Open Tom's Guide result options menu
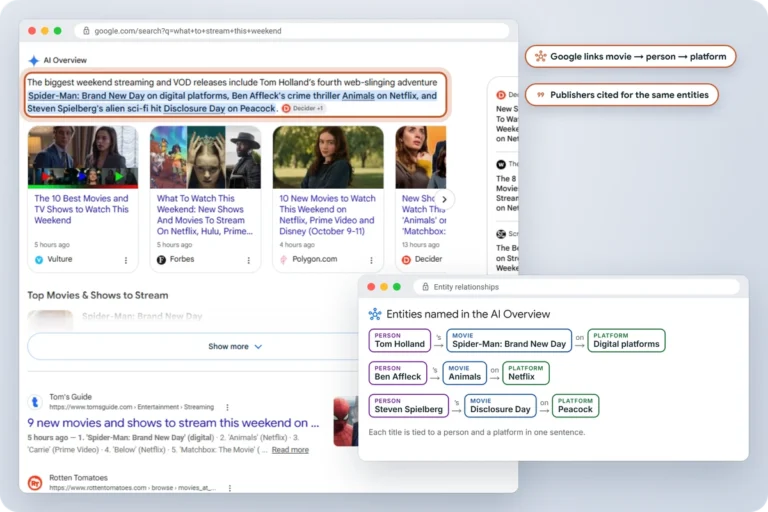768x512 pixels. [227, 407]
